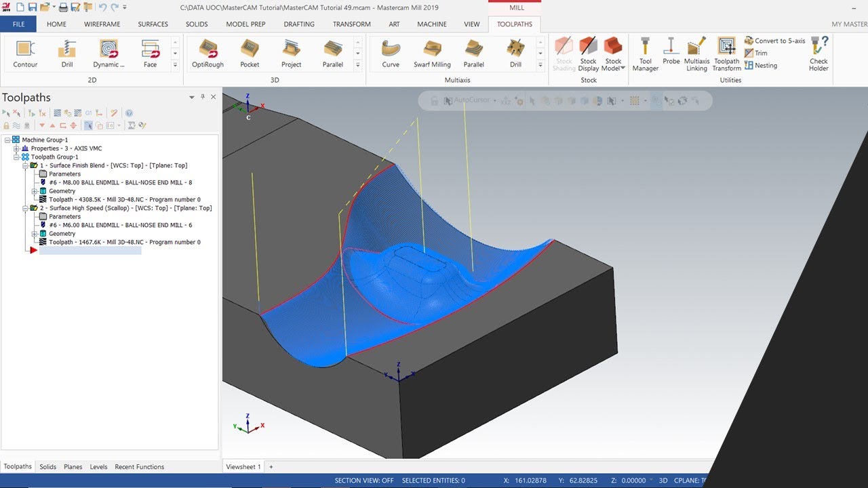Pin the Toolpaths panel auto-hide

tap(202, 97)
